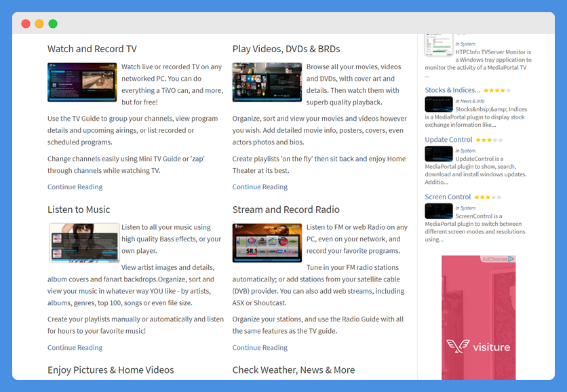The width and height of the screenshot is (567, 392).
Task: Click the Visiture logo in the advertisement
Action: click(x=478, y=347)
